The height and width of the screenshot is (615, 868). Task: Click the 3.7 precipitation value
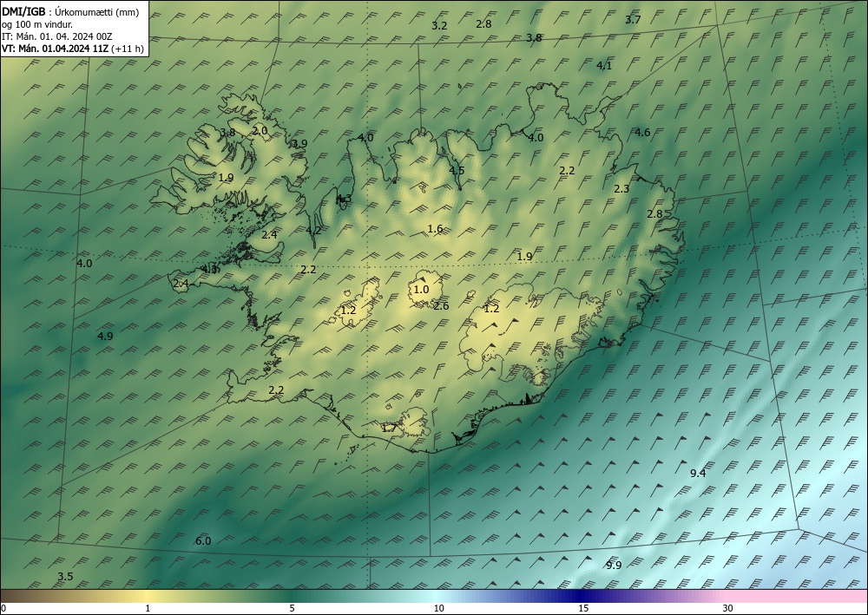(633, 19)
